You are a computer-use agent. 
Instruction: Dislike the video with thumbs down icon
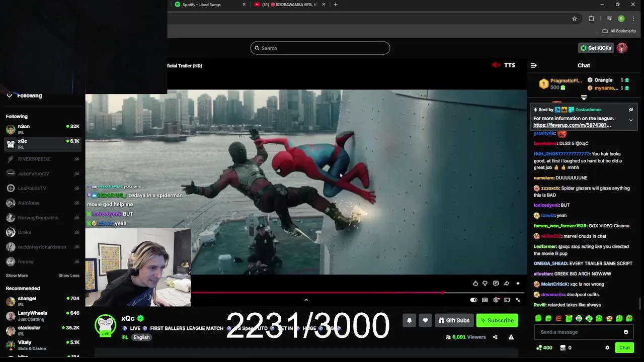485,284
